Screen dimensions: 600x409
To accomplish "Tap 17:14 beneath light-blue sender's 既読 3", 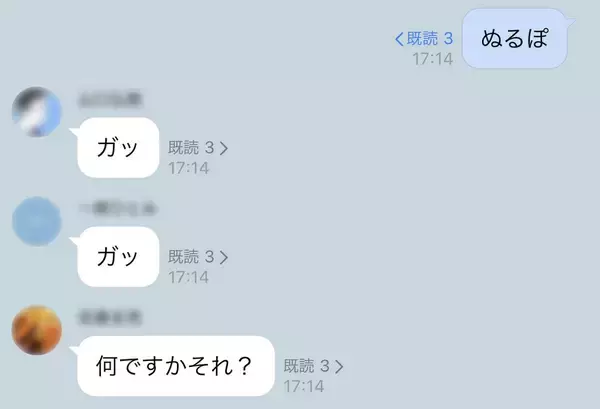I will click(x=189, y=277).
